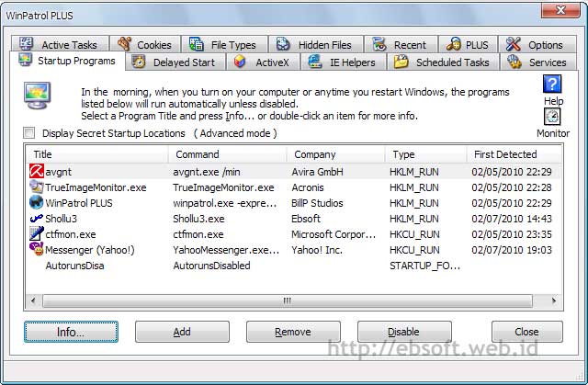Click the PLUS tab key icon

454,44
